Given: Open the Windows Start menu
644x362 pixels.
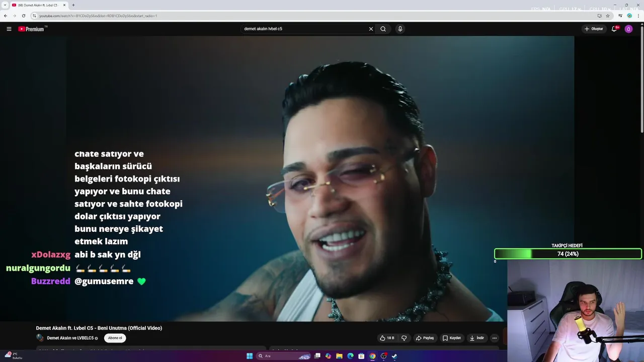Looking at the screenshot, I should tap(250, 356).
